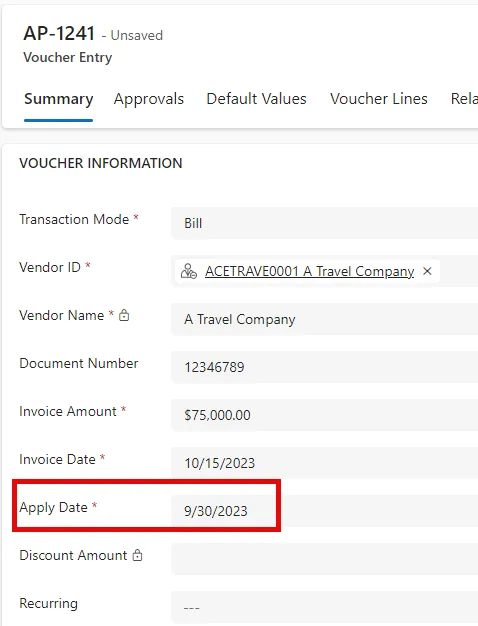Remove the selected vendor with the X
478x626 pixels.
click(427, 271)
